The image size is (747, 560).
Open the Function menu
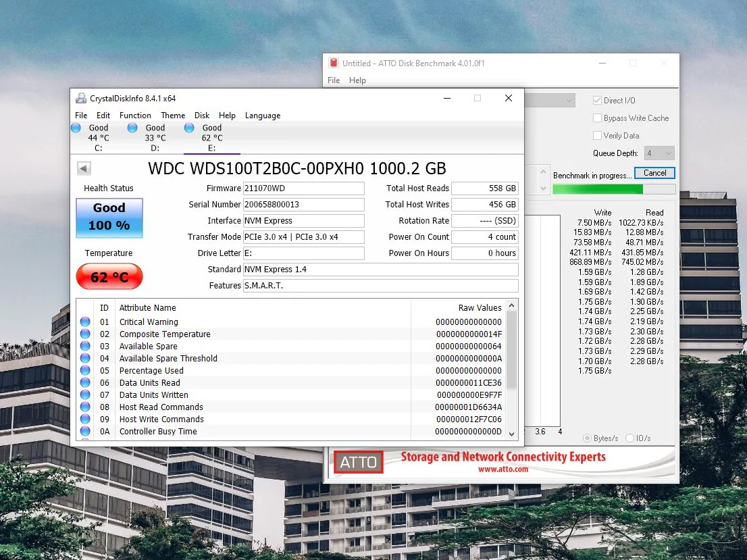[135, 116]
